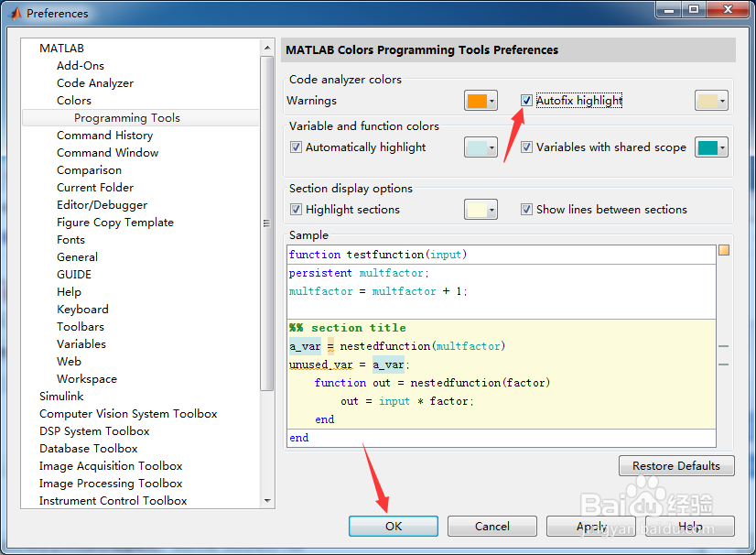This screenshot has width=756, height=555.
Task: Open Web preferences
Action: (x=69, y=361)
